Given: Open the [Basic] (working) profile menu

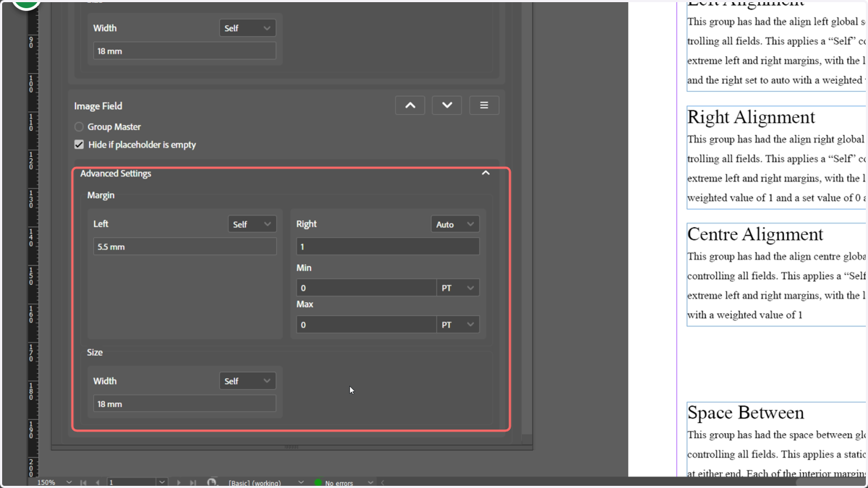Looking at the screenshot, I should point(300,482).
